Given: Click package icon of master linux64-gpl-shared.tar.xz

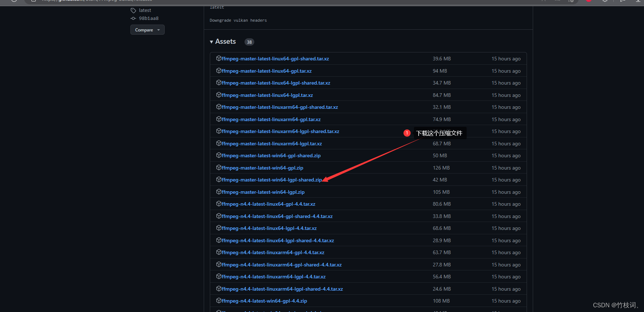Looking at the screenshot, I should click(219, 58).
